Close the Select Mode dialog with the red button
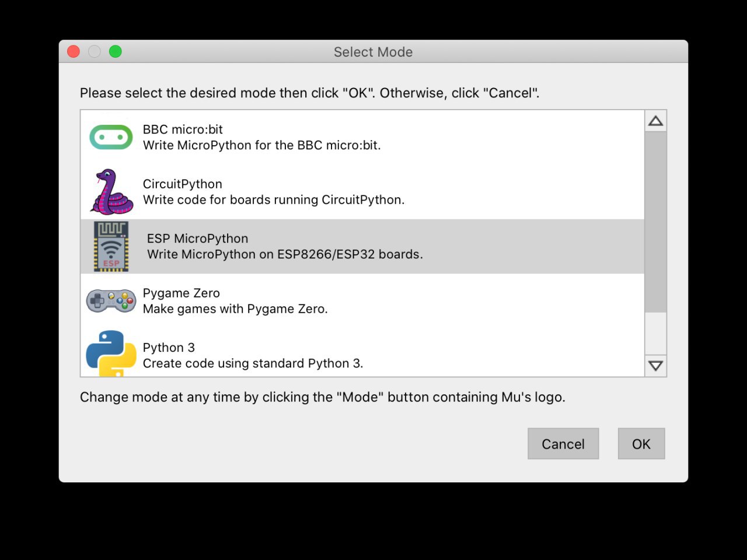Image resolution: width=747 pixels, height=560 pixels. pos(74,52)
